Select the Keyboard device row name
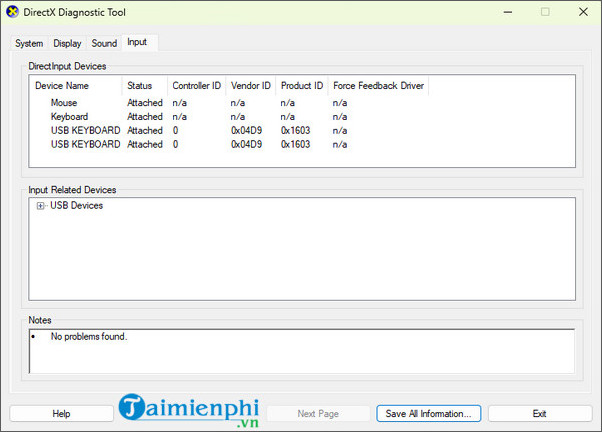 (69, 117)
